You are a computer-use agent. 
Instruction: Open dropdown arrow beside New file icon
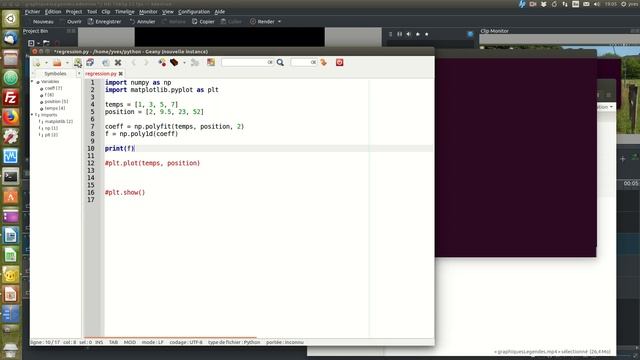click(46, 63)
